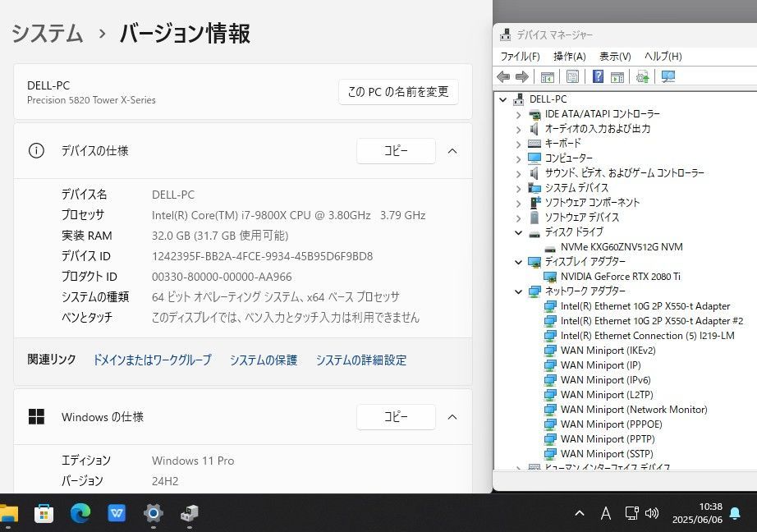
Task: Open the 表示(V) menu
Action: point(615,57)
